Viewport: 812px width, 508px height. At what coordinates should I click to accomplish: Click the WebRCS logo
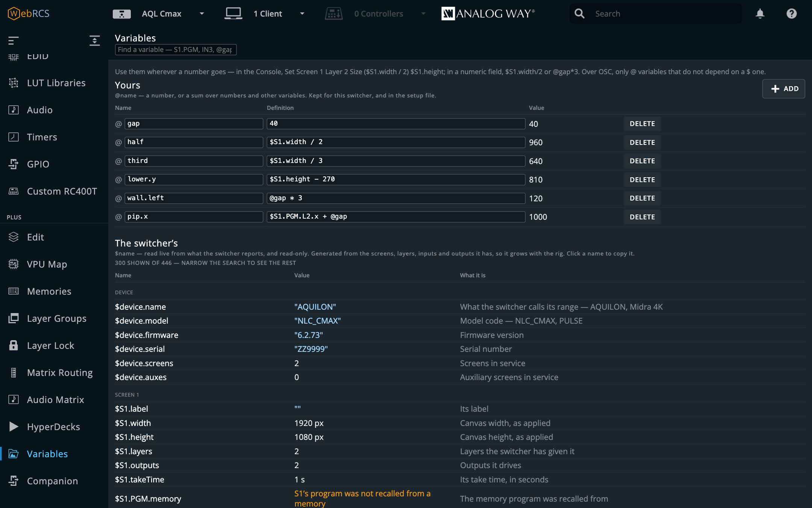click(x=29, y=14)
